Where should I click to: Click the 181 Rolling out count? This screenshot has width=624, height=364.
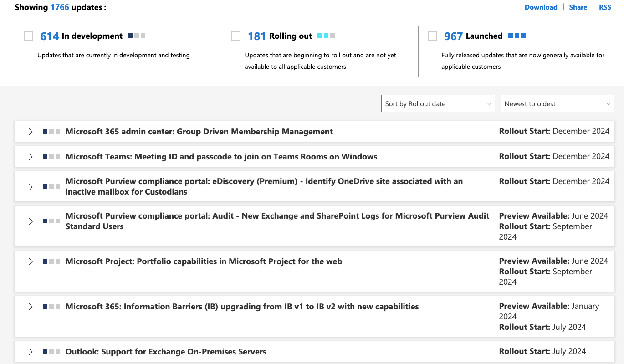point(257,36)
